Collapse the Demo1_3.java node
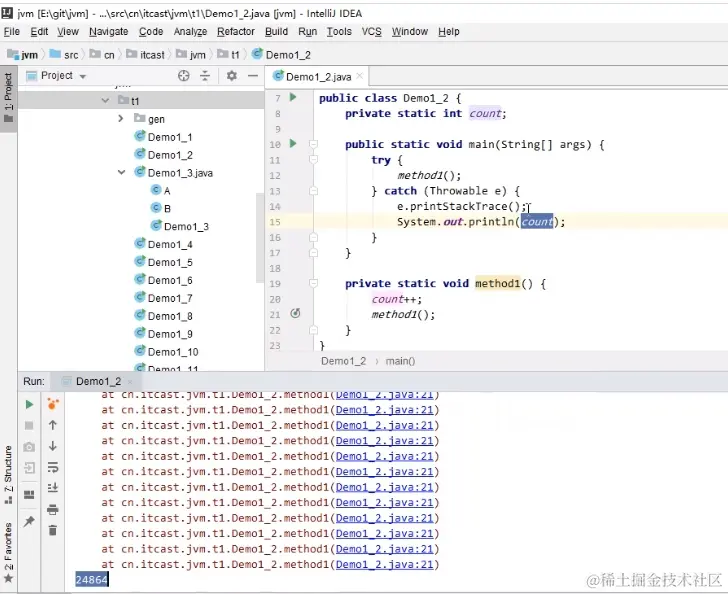 pyautogui.click(x=121, y=172)
